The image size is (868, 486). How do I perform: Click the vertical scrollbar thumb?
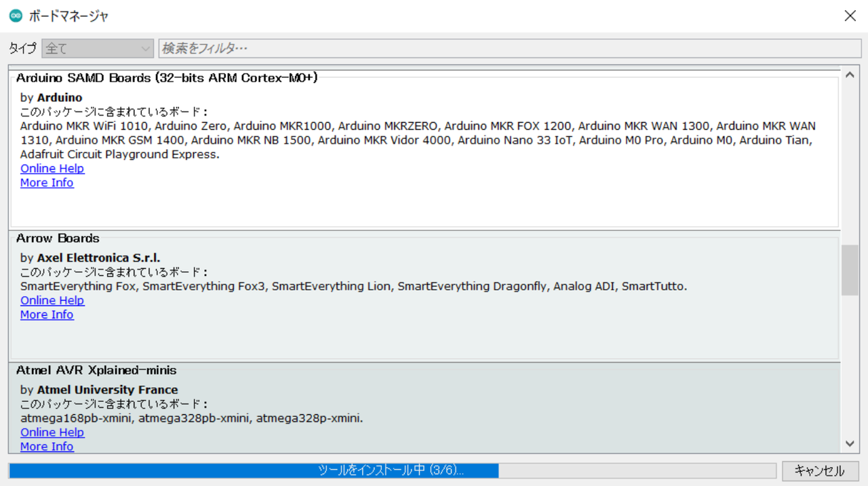[x=850, y=270]
